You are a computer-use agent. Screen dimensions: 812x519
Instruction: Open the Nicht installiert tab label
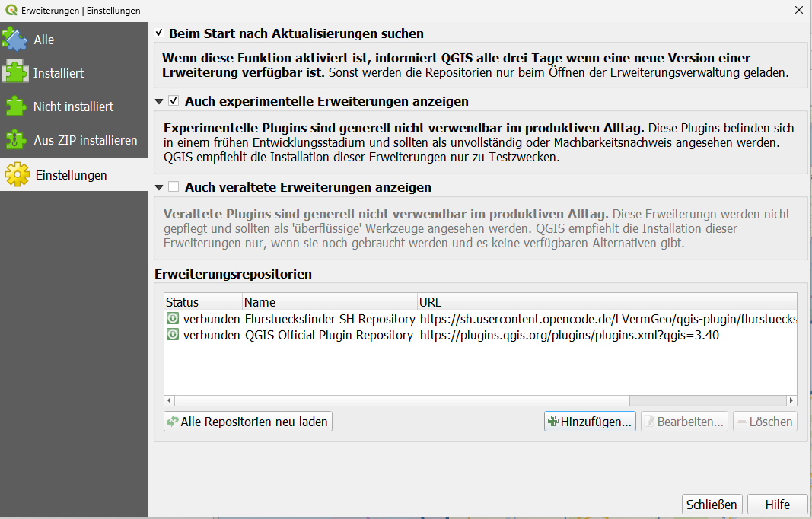pos(73,107)
